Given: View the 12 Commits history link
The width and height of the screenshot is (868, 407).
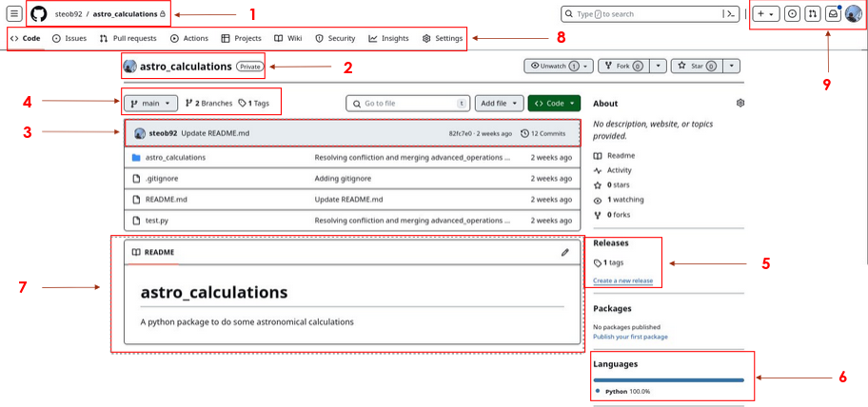Looking at the screenshot, I should pos(542,134).
